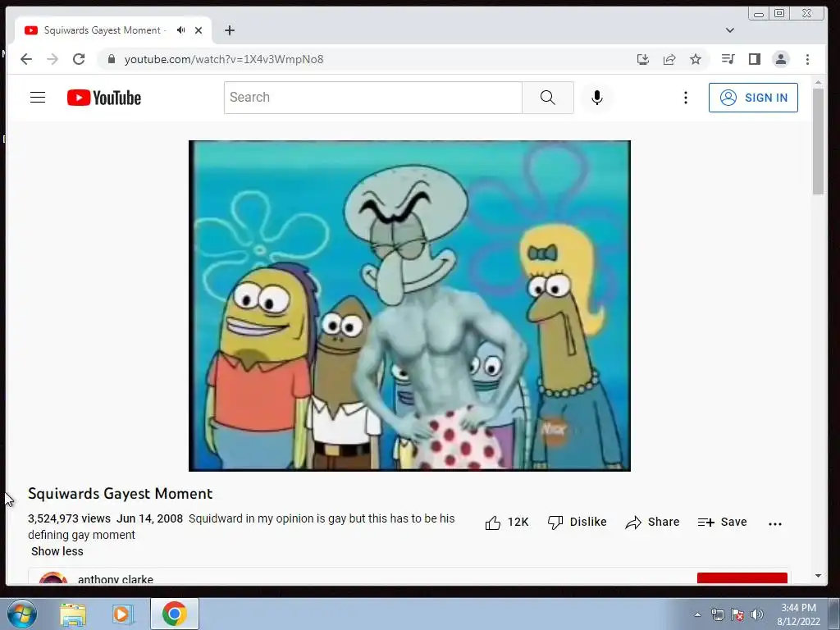Click the install app icon in address bar

[643, 59]
